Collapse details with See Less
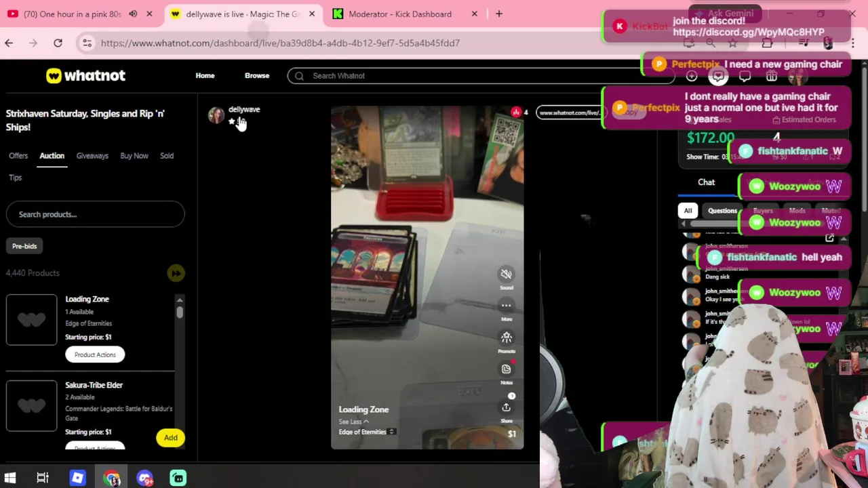868x488 pixels. (x=353, y=422)
